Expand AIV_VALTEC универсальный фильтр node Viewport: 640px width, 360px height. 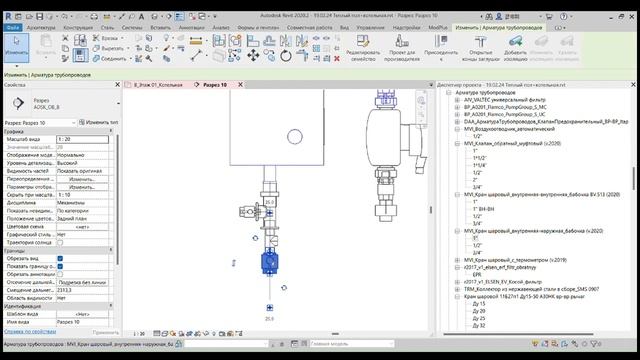pos(457,100)
